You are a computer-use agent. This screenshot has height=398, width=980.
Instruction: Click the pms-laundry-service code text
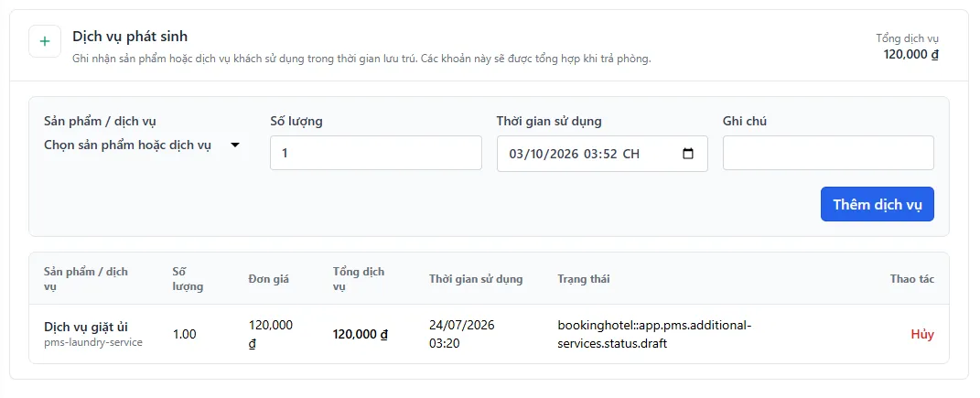tap(93, 342)
